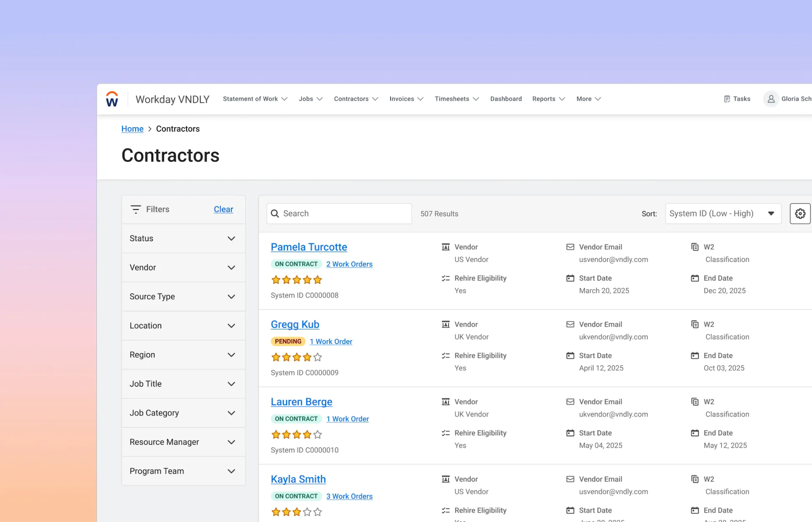Open the Dashboard menu item
This screenshot has width=812, height=522.
point(506,99)
